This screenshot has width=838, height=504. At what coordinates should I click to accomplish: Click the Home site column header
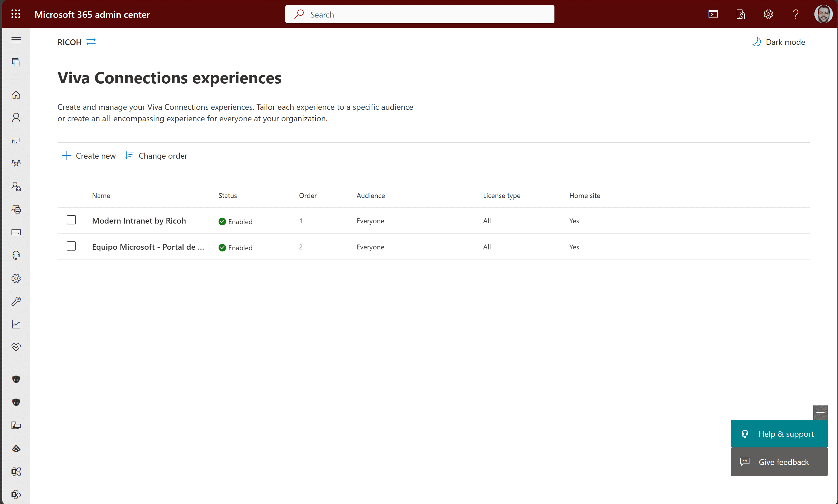click(585, 196)
